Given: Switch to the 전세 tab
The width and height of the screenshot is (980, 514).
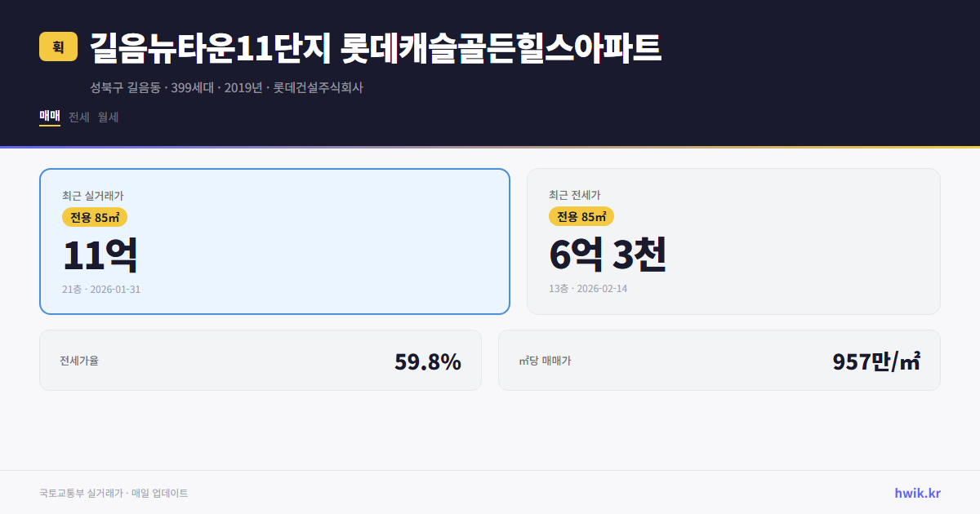Looking at the screenshot, I should point(80,117).
